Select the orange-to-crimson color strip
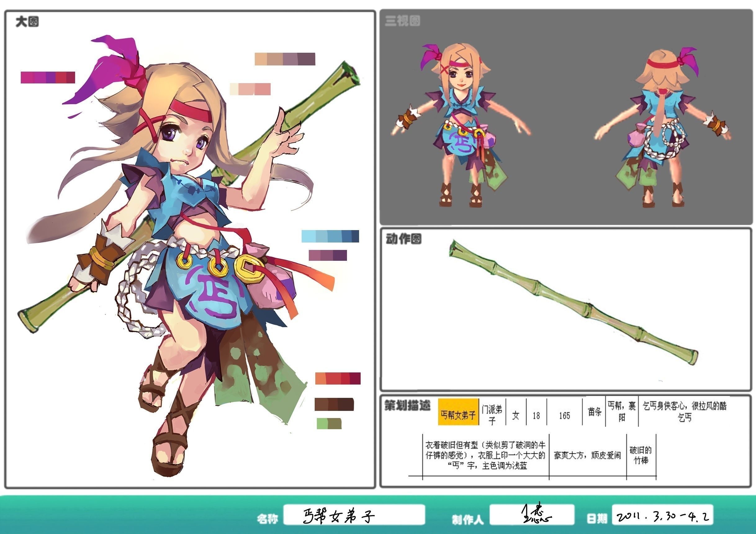The image size is (756, 534). pos(338,378)
